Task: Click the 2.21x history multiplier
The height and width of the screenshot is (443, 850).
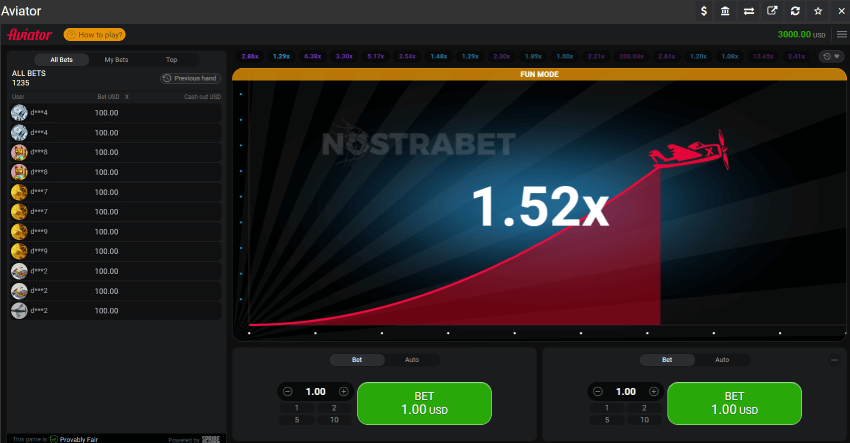Action: click(x=596, y=56)
